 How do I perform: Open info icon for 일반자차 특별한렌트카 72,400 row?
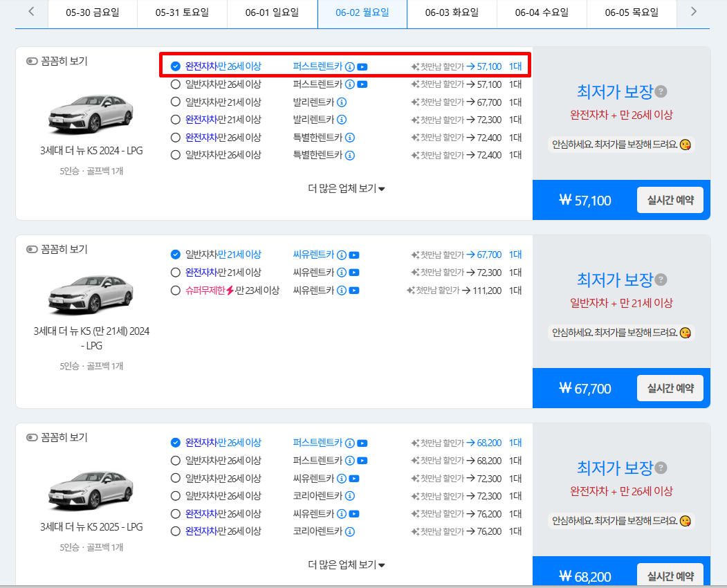click(350, 156)
